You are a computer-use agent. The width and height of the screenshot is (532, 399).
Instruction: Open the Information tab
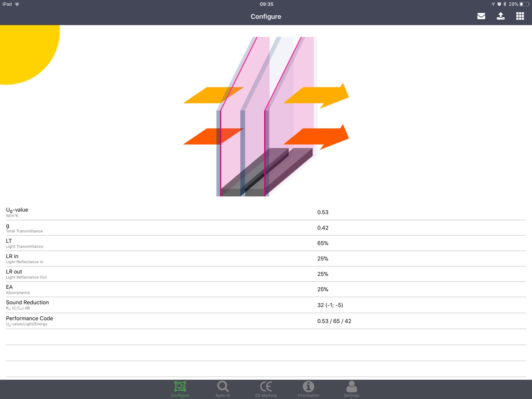click(x=308, y=389)
